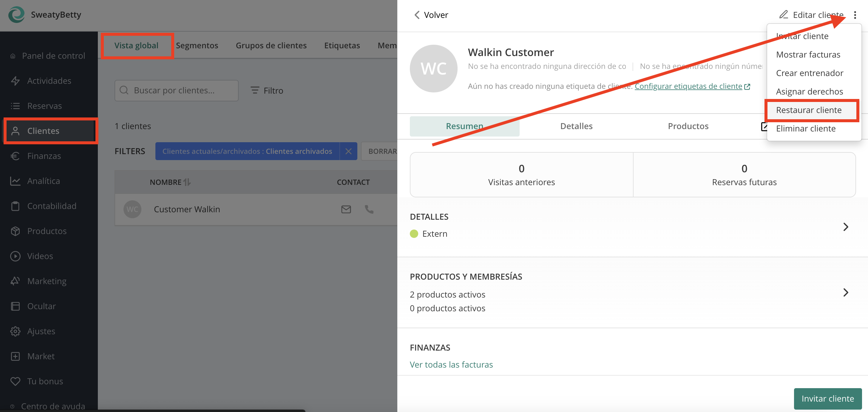Click the BORRAR filters button

[x=379, y=151]
